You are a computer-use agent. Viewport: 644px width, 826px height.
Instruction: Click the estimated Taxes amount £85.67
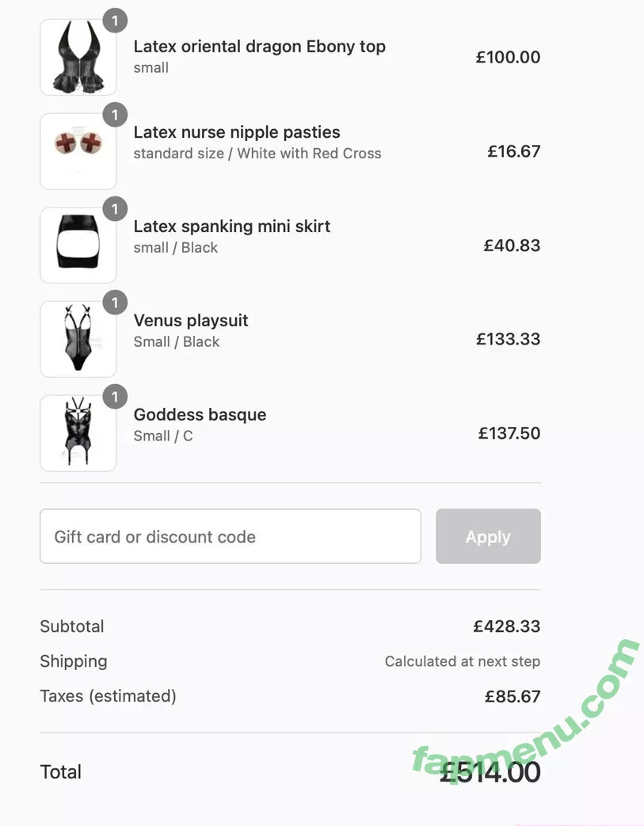pos(512,697)
